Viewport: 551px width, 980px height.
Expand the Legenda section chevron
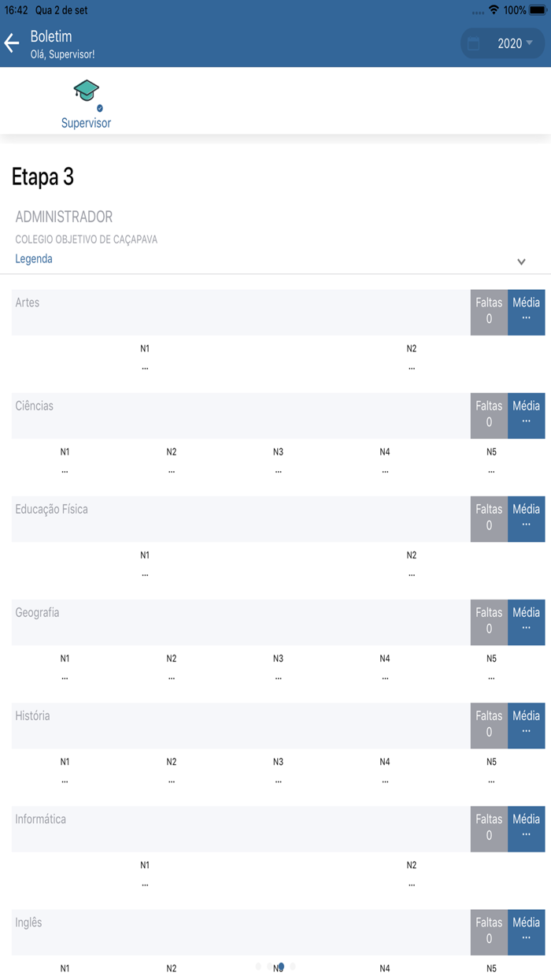521,262
